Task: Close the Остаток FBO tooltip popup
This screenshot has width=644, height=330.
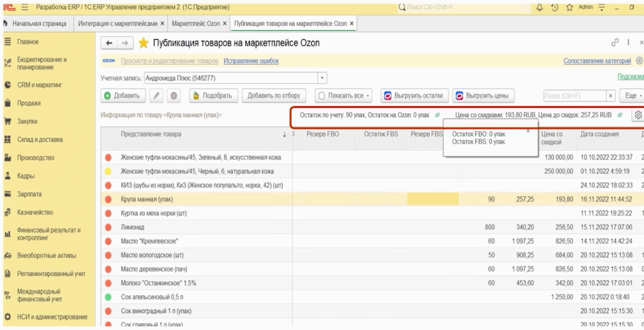Action: [528, 131]
